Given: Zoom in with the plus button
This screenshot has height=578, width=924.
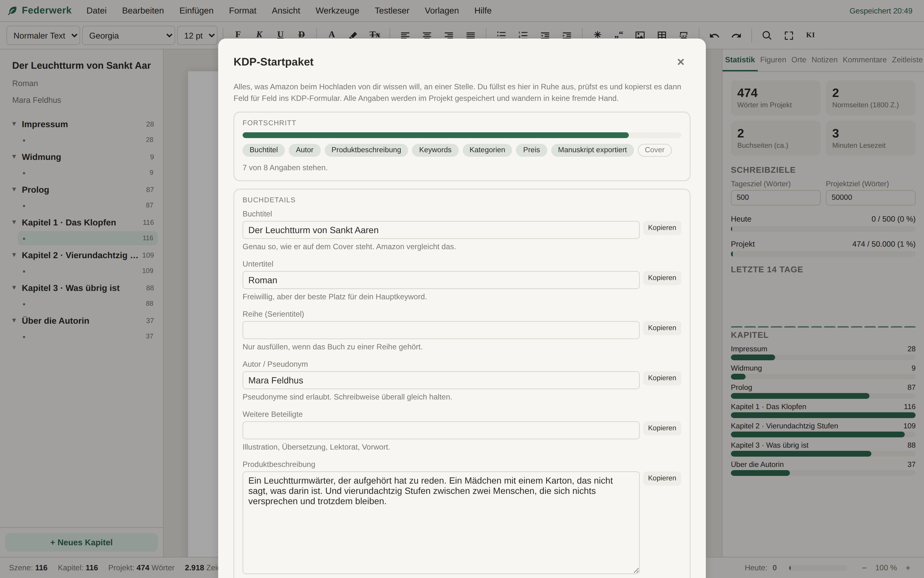Looking at the screenshot, I should pyautogui.click(x=908, y=568).
